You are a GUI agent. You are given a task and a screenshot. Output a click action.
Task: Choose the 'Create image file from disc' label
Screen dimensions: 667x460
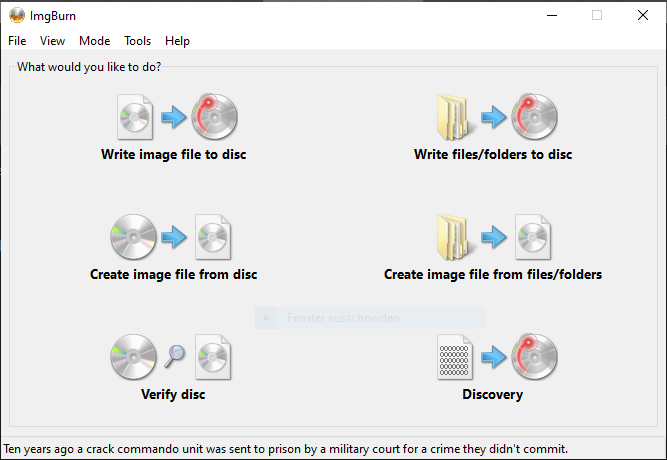174,274
